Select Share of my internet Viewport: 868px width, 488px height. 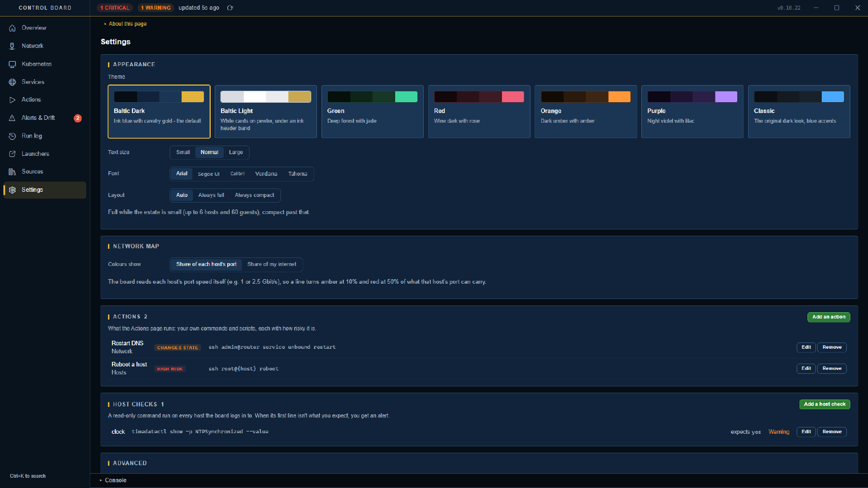point(272,264)
